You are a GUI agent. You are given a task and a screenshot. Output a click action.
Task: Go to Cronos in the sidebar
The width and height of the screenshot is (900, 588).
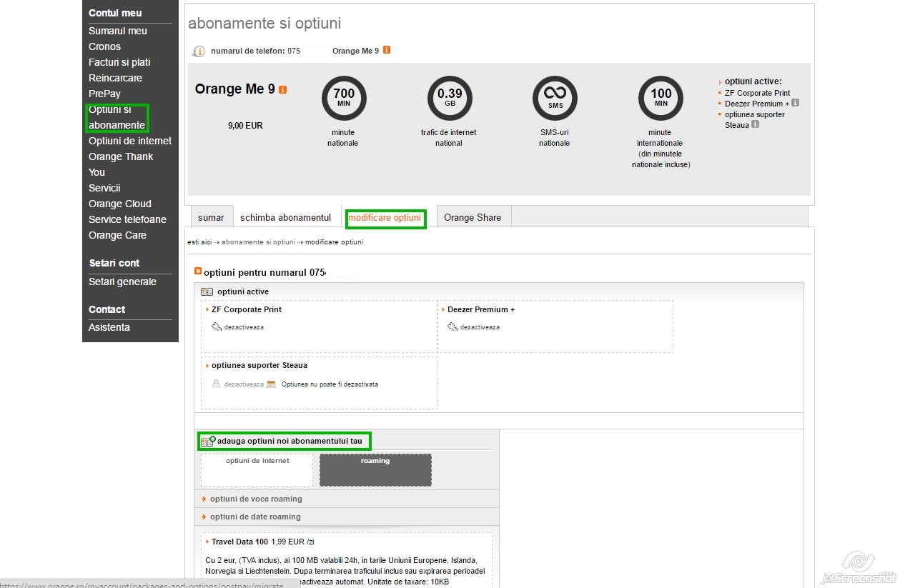(104, 46)
